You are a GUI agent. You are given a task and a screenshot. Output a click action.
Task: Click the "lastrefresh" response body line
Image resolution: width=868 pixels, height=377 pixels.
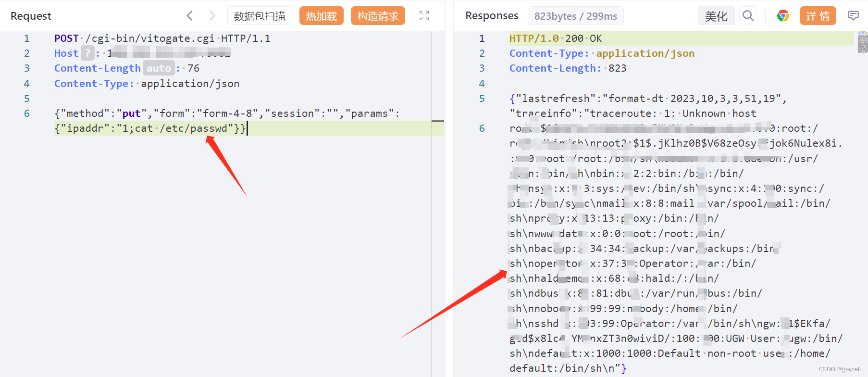point(648,98)
